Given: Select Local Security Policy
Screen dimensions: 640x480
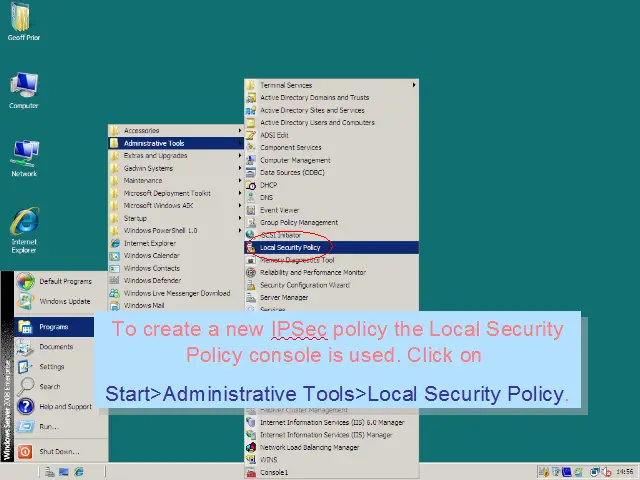Looking at the screenshot, I should [x=331, y=247].
